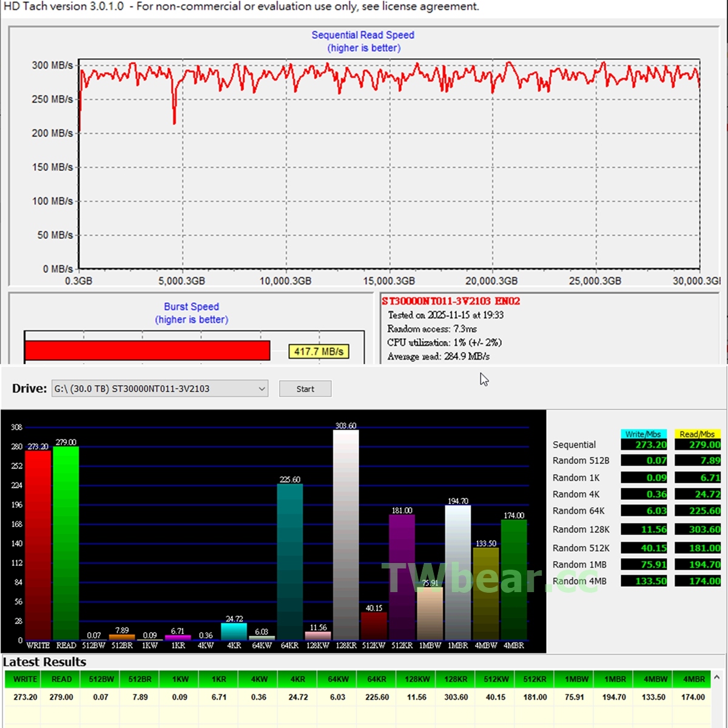The image size is (728, 728).
Task: Click the yellow 417.7 MB/s burst speed label
Action: tap(318, 352)
